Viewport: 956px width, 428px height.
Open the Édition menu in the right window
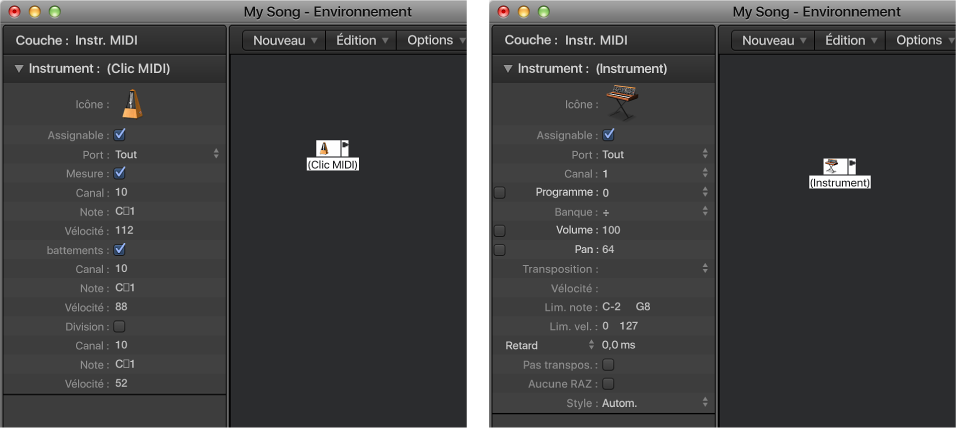pyautogui.click(x=851, y=40)
